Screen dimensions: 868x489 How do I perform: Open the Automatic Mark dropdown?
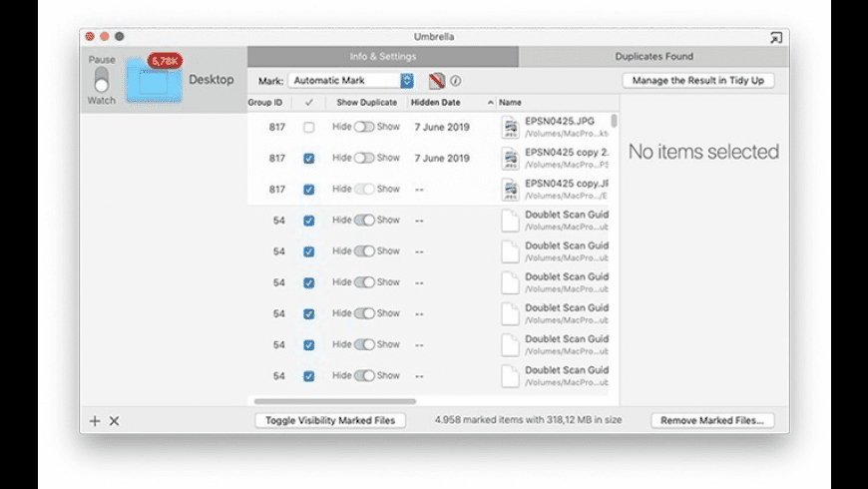(351, 80)
